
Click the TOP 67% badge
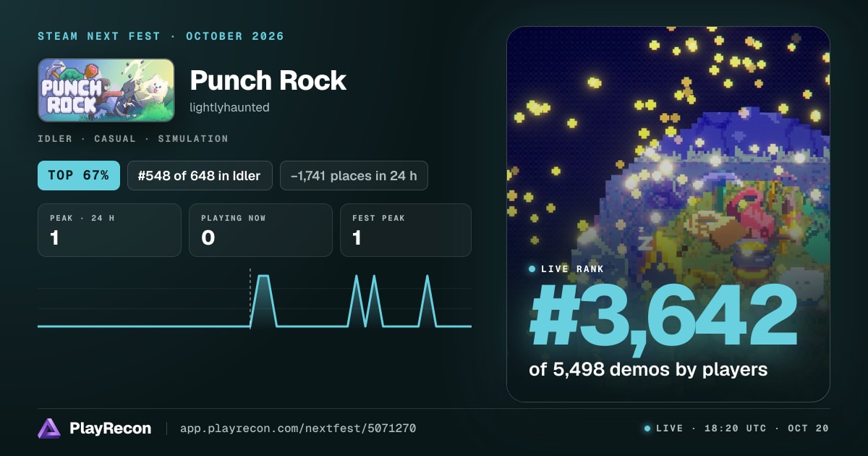(79, 175)
